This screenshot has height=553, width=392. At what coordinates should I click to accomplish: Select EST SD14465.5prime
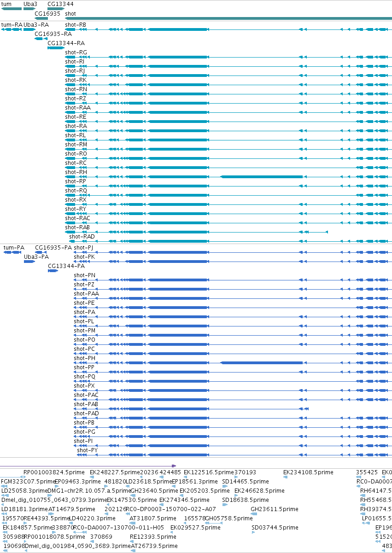245,482
